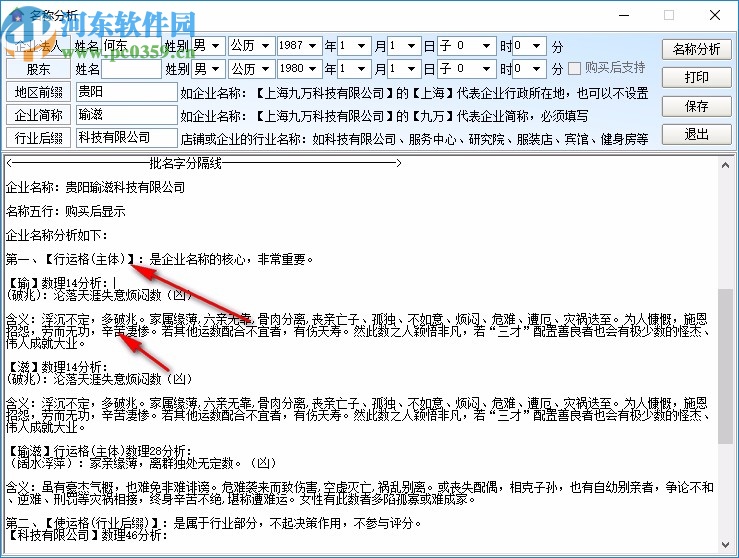Click the text 名称五行：购买后显示
The width and height of the screenshot is (739, 558).
[x=66, y=212]
